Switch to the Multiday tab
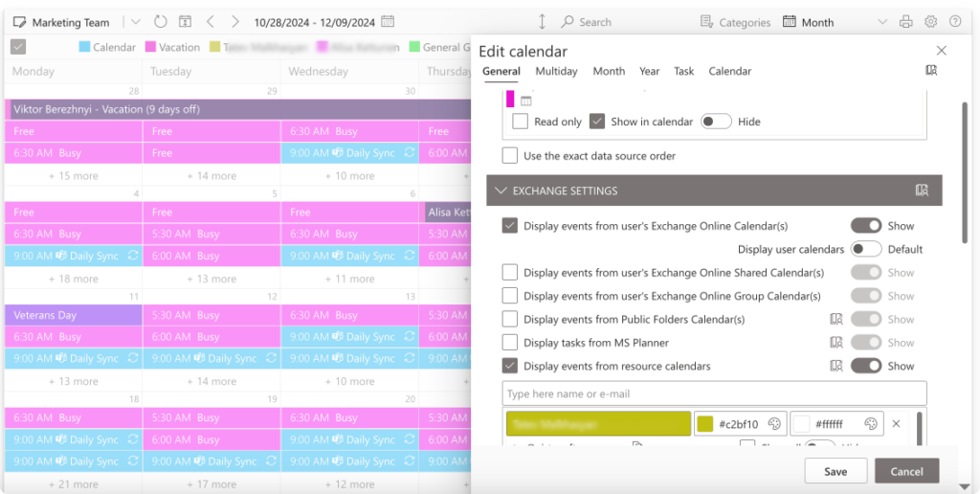Screen dimensions: 980x494 (x=556, y=71)
